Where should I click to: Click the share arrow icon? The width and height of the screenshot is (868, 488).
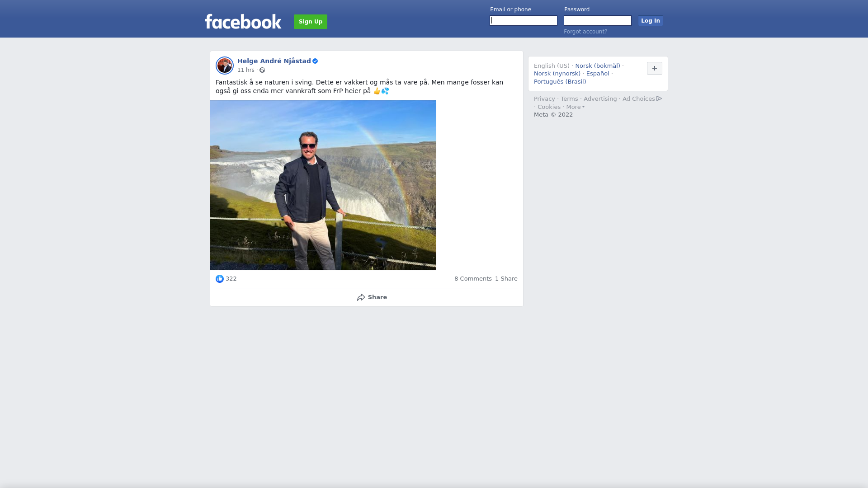coord(361,297)
